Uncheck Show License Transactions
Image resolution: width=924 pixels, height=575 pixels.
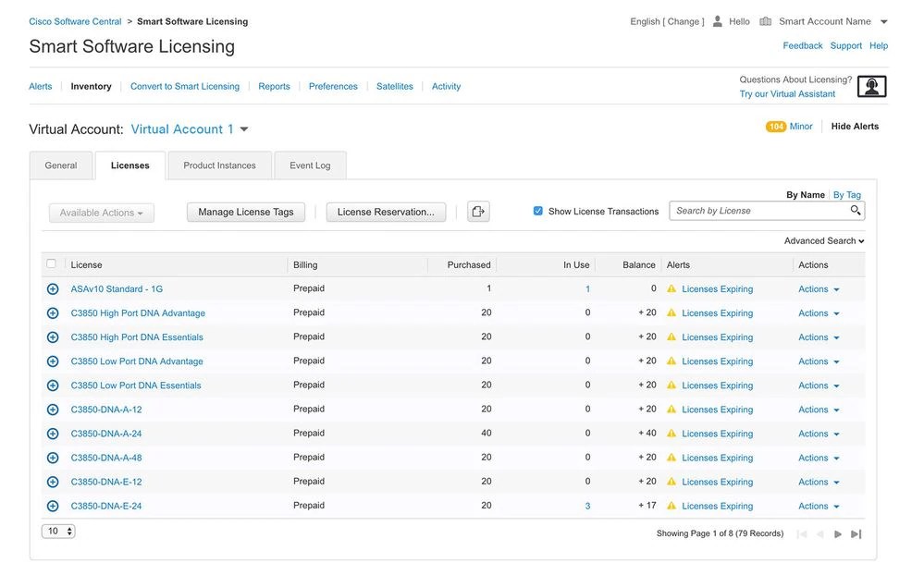(x=537, y=210)
